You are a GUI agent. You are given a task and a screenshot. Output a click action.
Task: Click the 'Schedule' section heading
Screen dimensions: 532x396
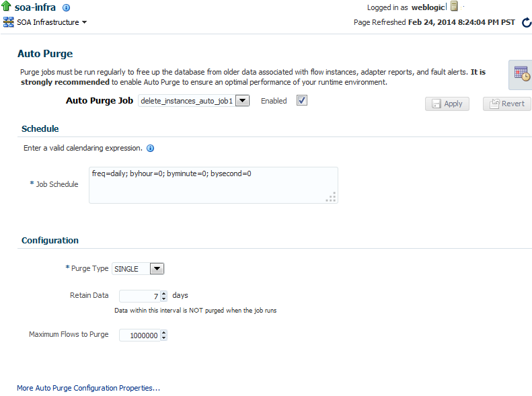point(40,129)
